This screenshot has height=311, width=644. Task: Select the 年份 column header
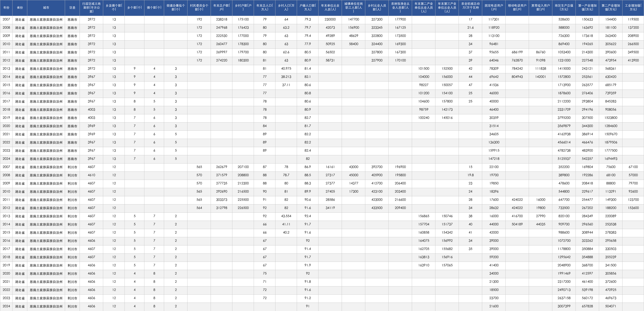pos(6,8)
